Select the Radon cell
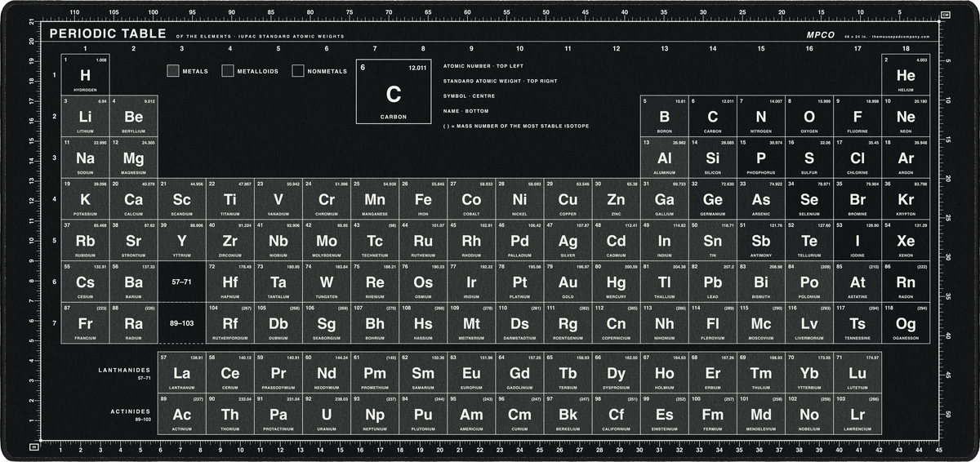 [906, 282]
